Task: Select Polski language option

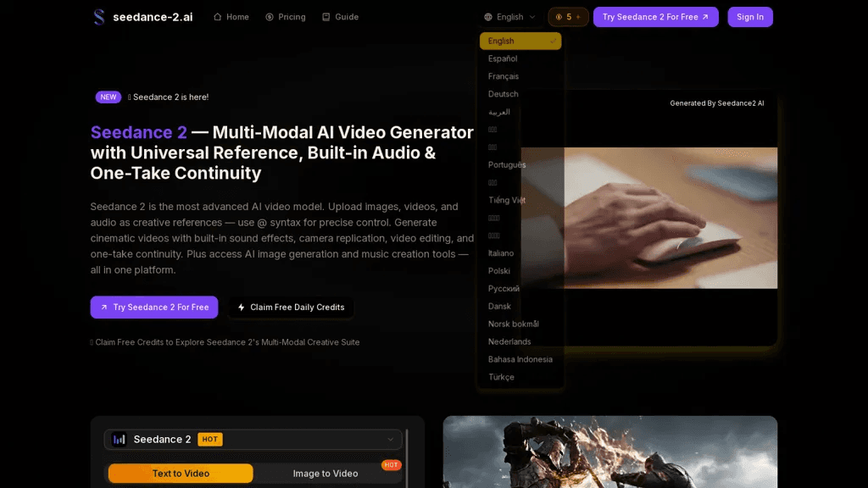Action: [x=520, y=271]
